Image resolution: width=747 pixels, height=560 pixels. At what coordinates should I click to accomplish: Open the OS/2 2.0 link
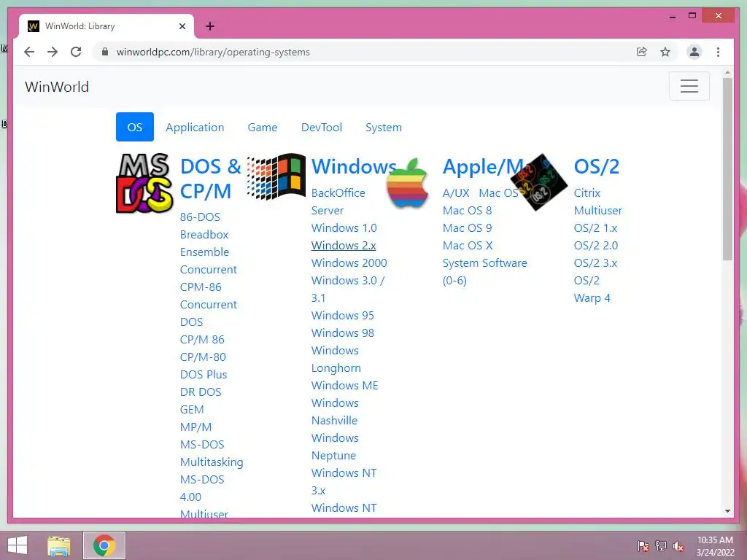click(595, 246)
